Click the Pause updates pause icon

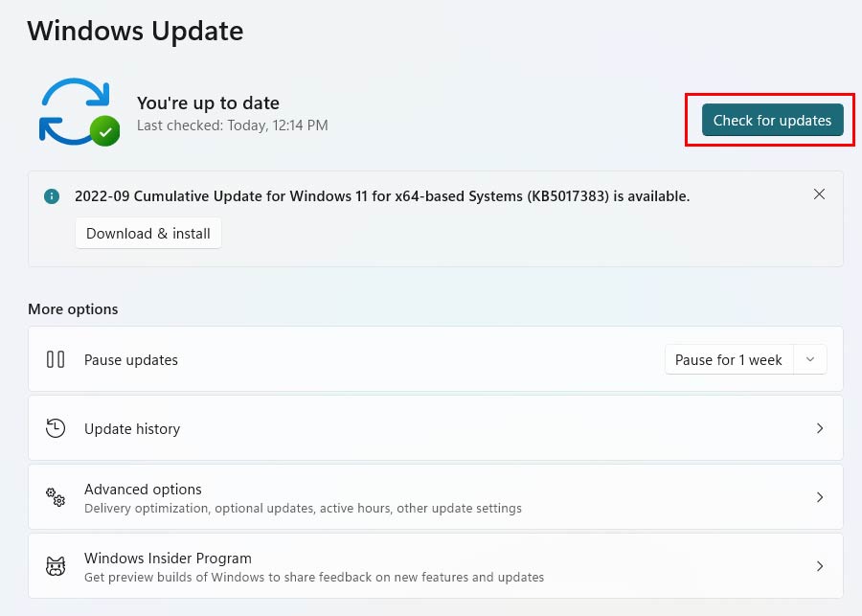(56, 360)
